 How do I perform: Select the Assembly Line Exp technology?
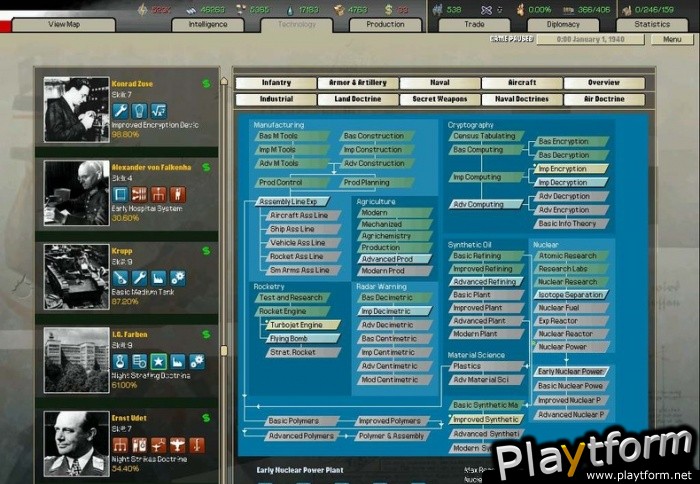click(292, 202)
